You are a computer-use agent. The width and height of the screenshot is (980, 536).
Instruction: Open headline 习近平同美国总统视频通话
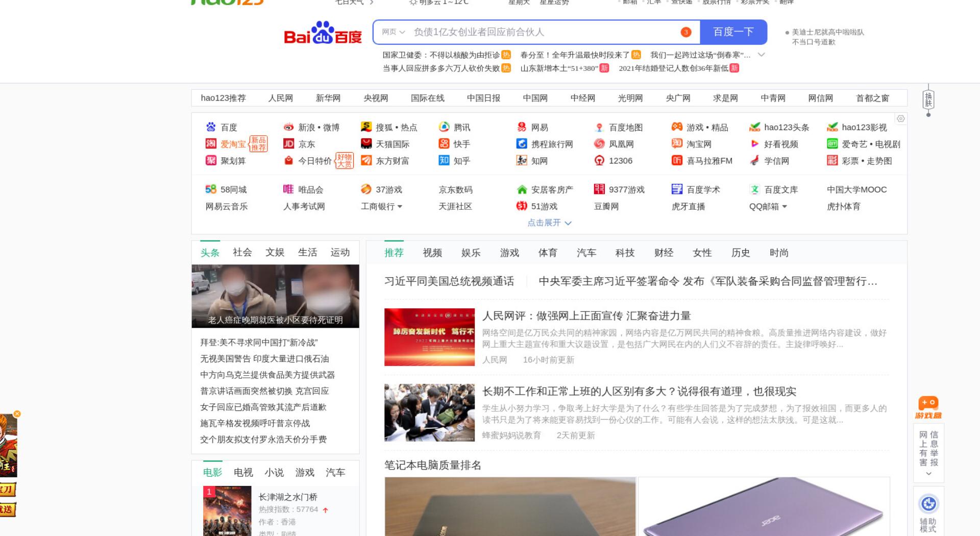click(x=449, y=281)
